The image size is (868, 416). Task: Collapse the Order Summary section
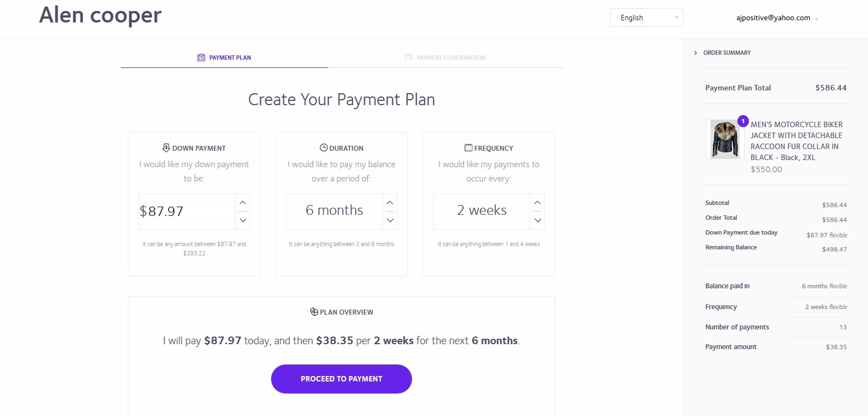pyautogui.click(x=696, y=53)
